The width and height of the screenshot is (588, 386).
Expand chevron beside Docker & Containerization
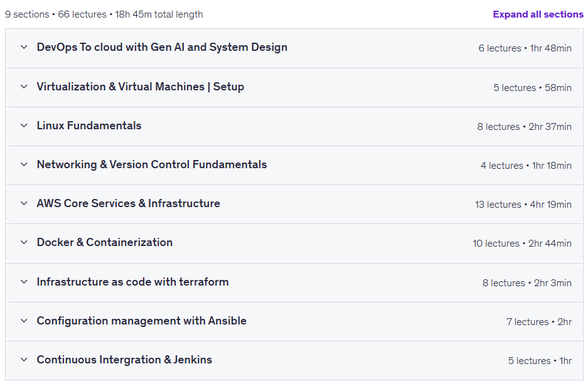pos(24,242)
